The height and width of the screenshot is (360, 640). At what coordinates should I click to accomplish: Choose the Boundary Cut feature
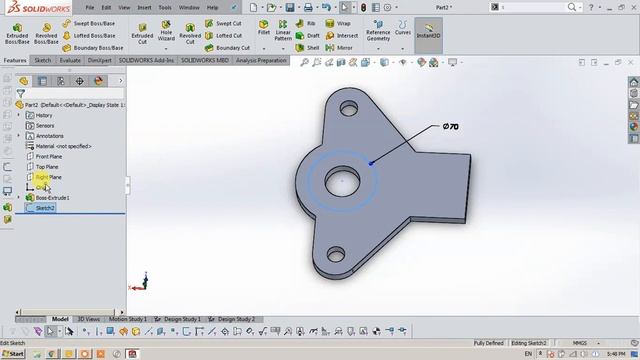[227, 48]
